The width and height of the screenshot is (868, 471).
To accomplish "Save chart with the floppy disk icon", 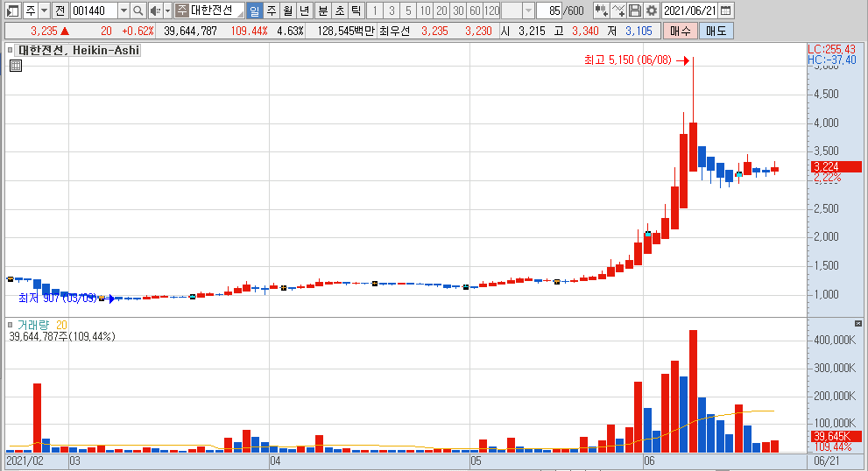I will click(x=635, y=10).
